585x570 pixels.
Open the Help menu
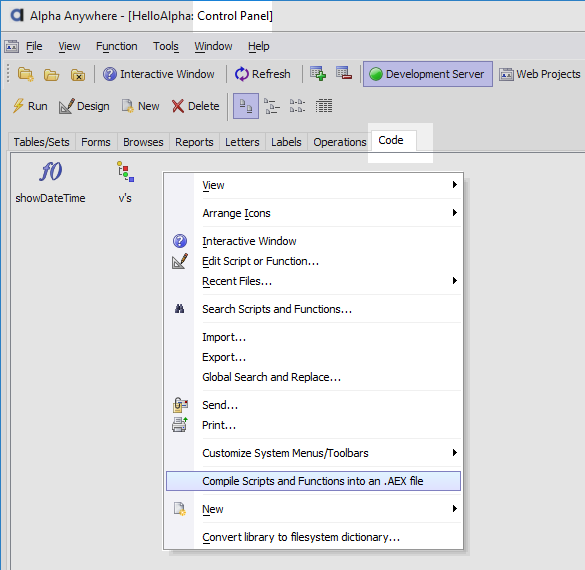pyautogui.click(x=259, y=46)
